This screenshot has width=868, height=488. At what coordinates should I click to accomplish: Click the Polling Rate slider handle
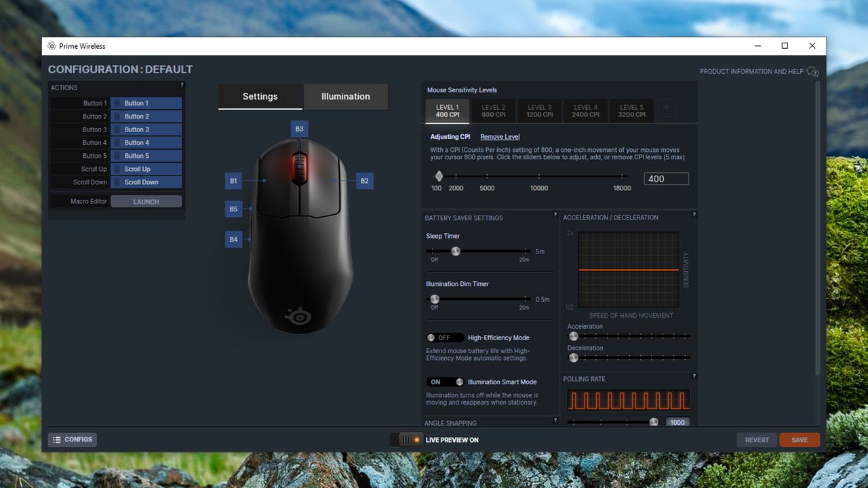tap(654, 422)
